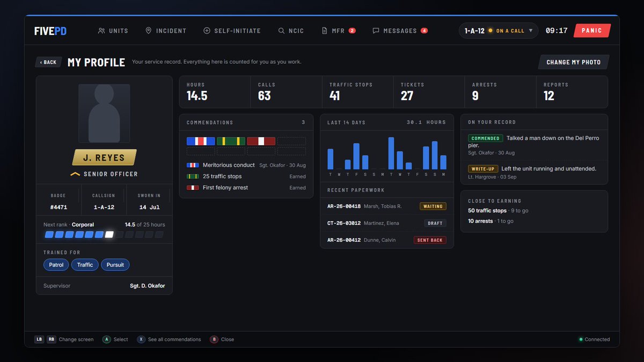Click supervisor name Sgt. D. Okafor
644x362 pixels.
(x=148, y=286)
